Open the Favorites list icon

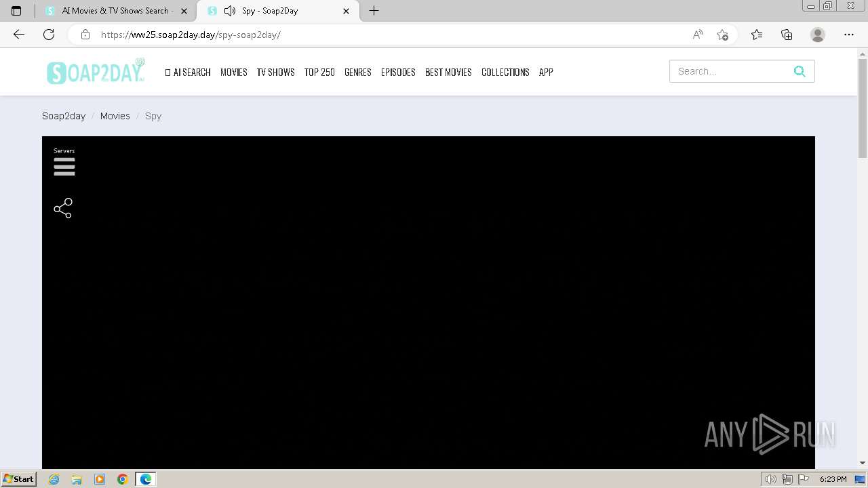tap(757, 35)
